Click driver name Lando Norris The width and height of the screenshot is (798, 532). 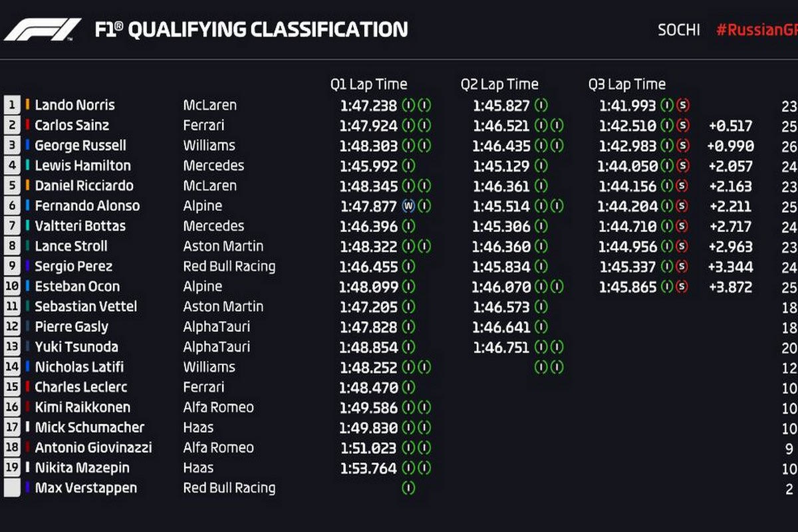pos(74,105)
